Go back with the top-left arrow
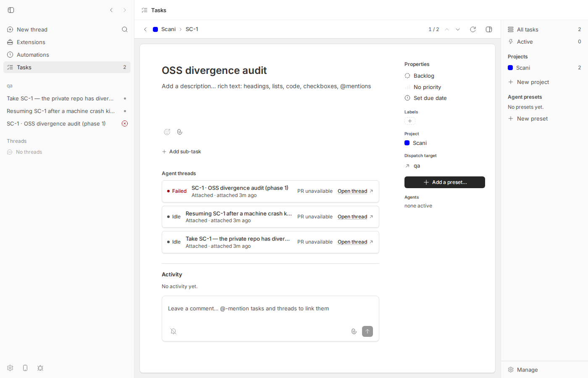The image size is (588, 378). click(111, 10)
